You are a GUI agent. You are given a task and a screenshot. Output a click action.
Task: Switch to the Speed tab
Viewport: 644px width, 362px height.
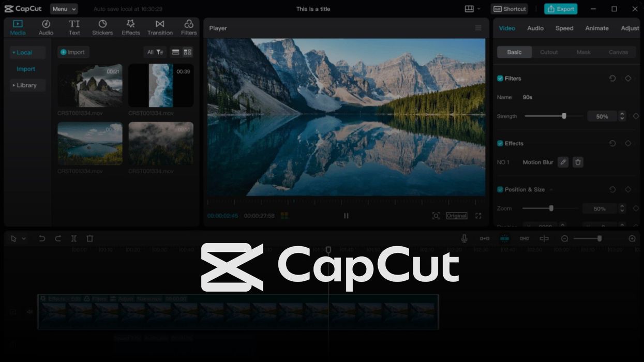564,28
